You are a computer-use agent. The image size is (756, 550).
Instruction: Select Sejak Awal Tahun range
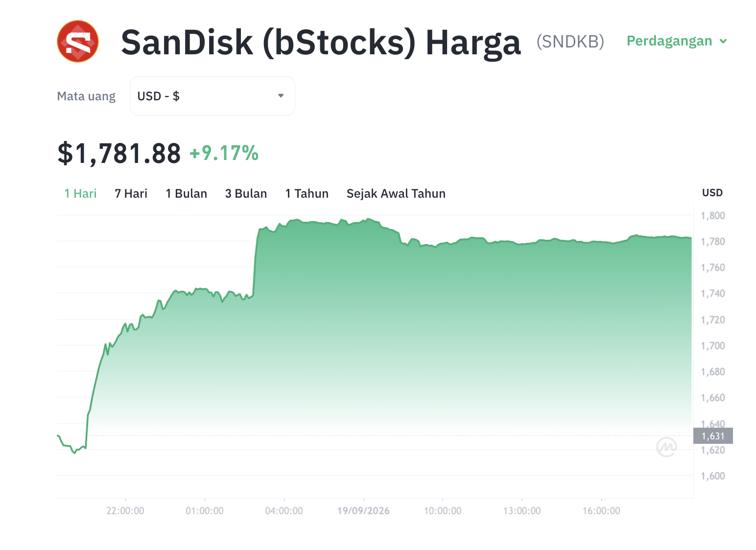[x=396, y=194]
